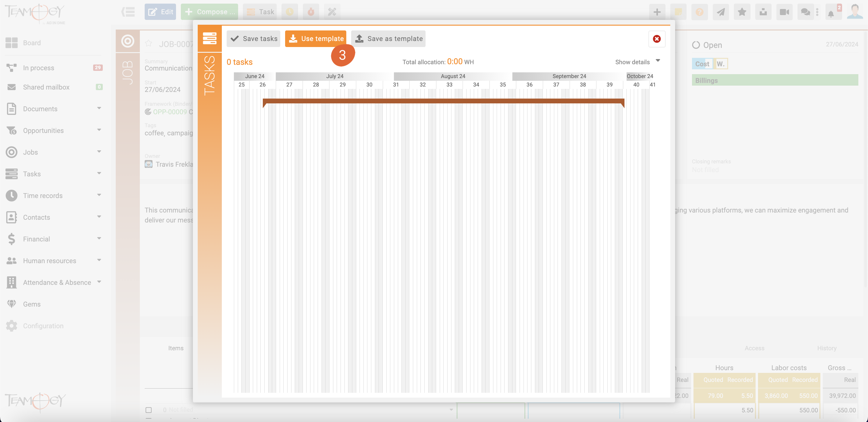Click the tasks panel stacked-bars icon
Image resolution: width=868 pixels, height=422 pixels.
[x=209, y=38]
